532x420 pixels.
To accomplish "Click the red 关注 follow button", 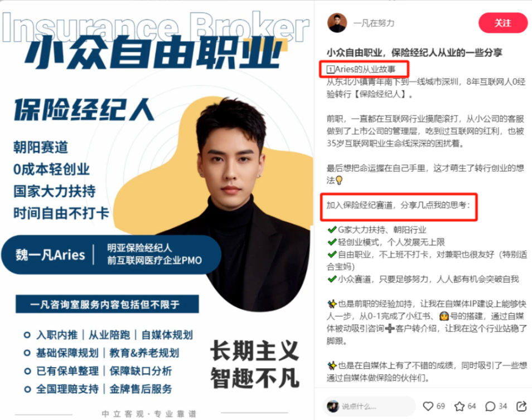I will click(503, 23).
